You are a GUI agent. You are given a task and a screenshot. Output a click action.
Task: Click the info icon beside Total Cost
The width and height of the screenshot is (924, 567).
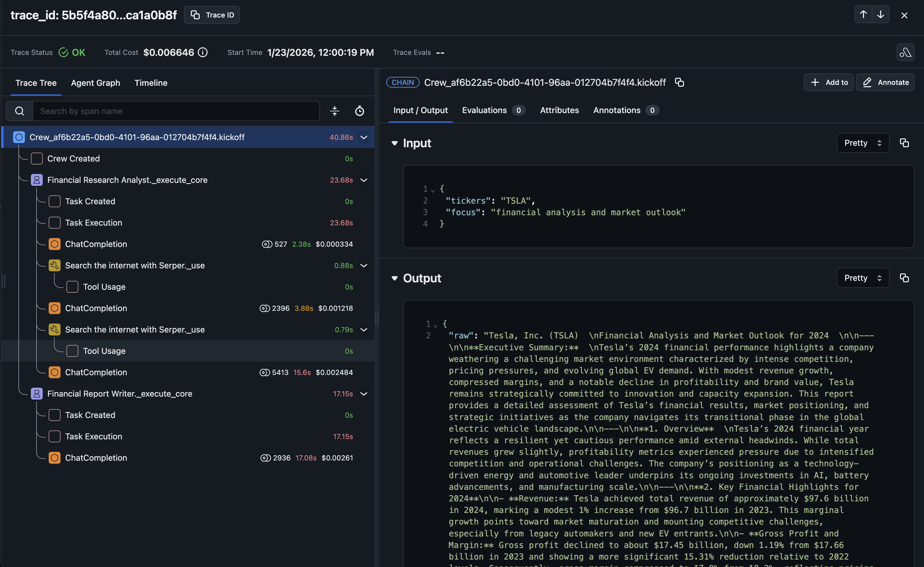click(203, 53)
